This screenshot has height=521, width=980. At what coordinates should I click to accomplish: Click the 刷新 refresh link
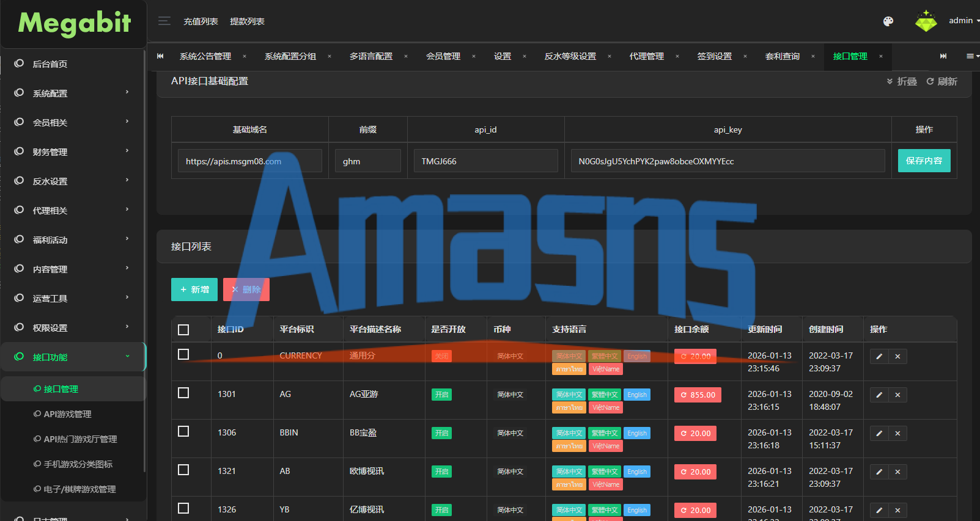(941, 81)
